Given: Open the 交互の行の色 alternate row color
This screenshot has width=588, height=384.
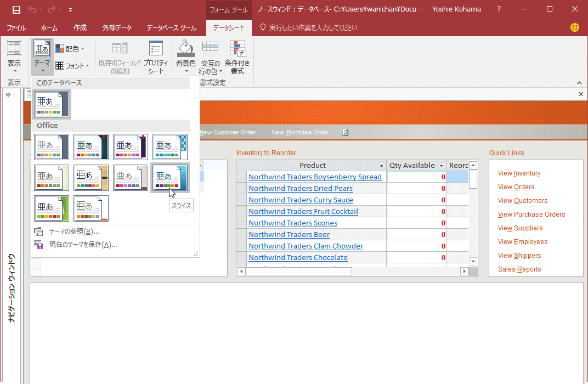Looking at the screenshot, I should pyautogui.click(x=210, y=58).
